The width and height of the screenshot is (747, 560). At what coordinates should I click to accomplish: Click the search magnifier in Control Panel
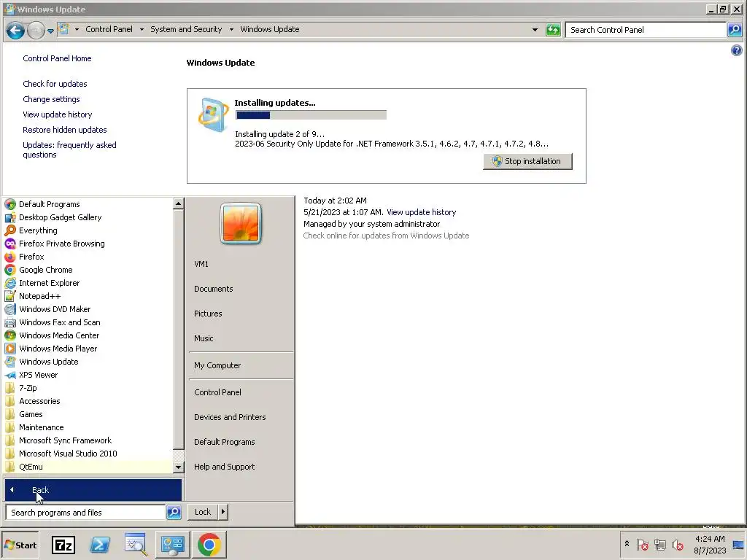[x=735, y=30]
